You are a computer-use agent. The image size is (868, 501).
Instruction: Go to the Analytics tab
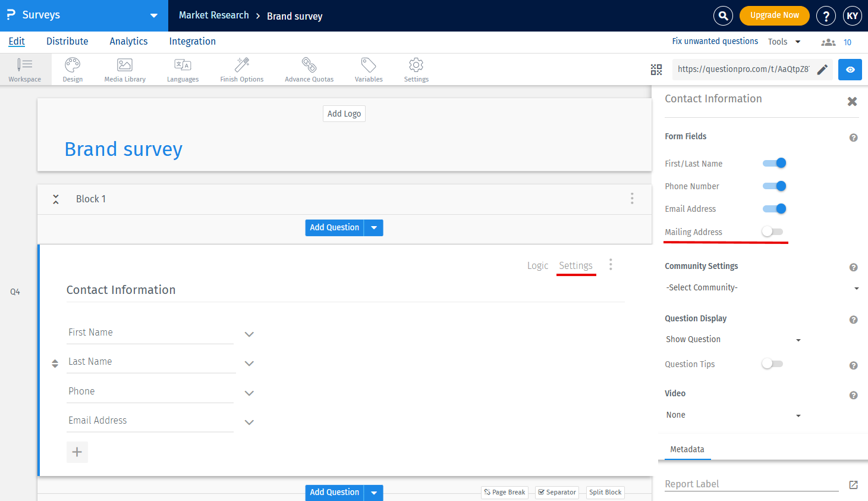pyautogui.click(x=128, y=41)
